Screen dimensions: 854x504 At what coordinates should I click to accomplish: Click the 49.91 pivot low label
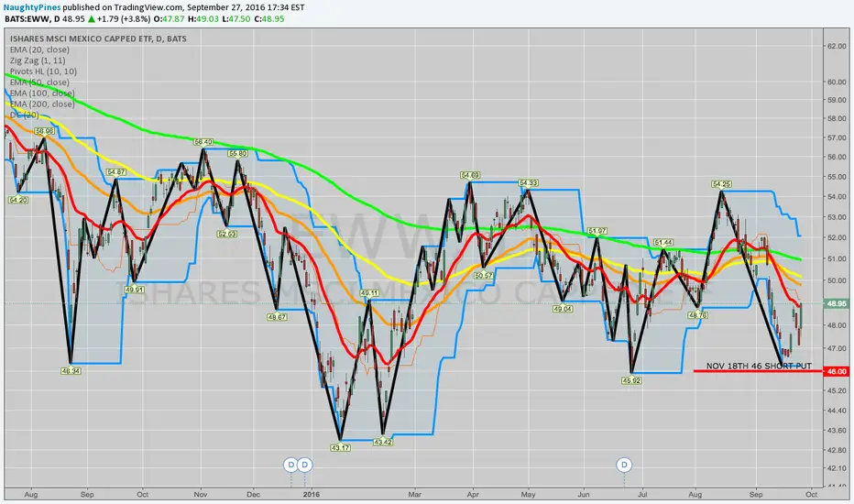pos(134,290)
